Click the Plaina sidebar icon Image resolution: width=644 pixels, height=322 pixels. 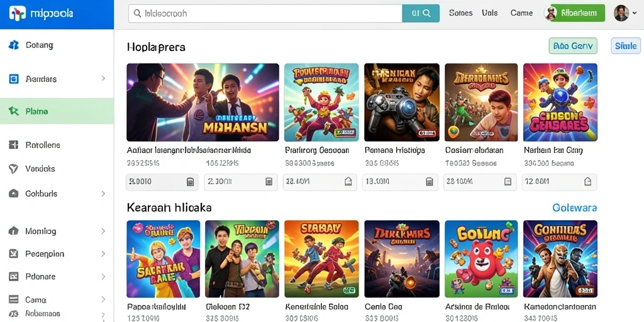point(14,111)
